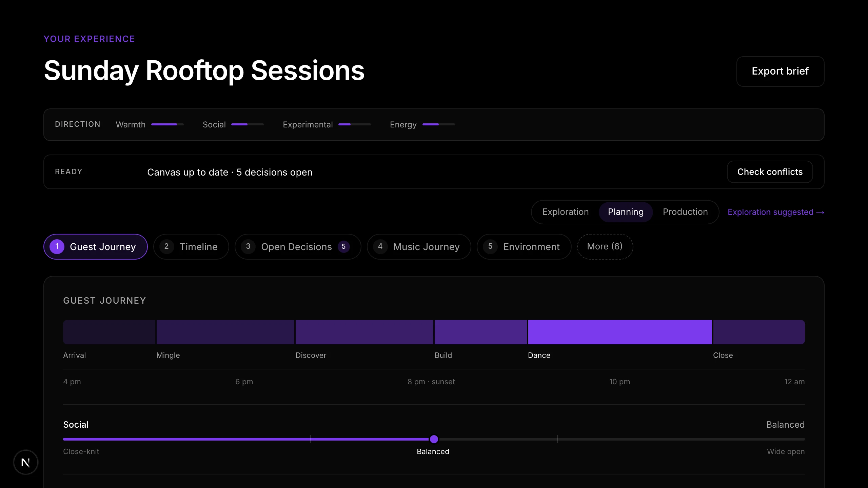Image resolution: width=868 pixels, height=488 pixels.
Task: Expand the More (6) sections chip
Action: click(x=605, y=246)
